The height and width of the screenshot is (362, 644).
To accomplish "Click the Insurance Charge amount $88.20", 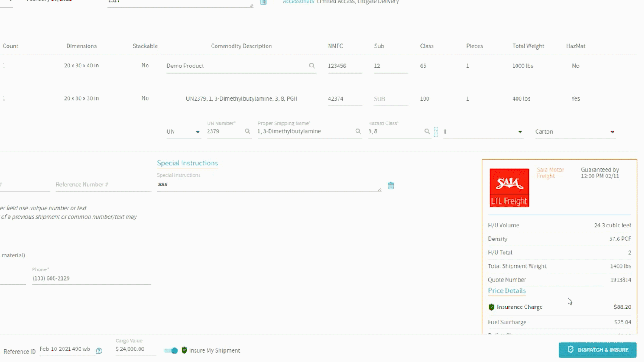I will pyautogui.click(x=623, y=307).
